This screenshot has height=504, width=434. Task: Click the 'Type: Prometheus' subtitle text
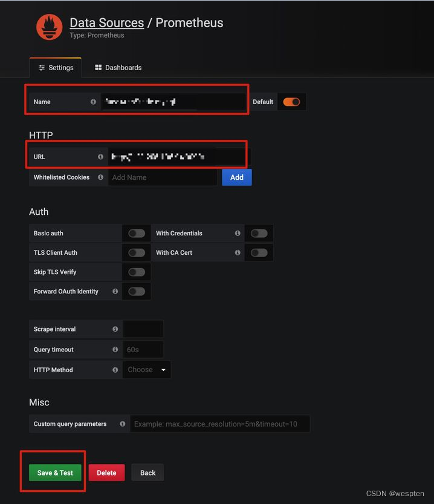[97, 35]
